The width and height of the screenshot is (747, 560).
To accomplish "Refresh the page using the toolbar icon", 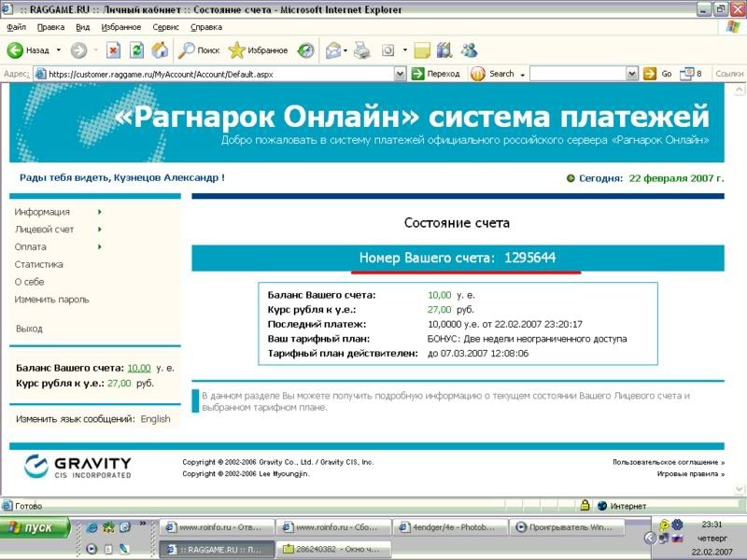I will (x=136, y=50).
